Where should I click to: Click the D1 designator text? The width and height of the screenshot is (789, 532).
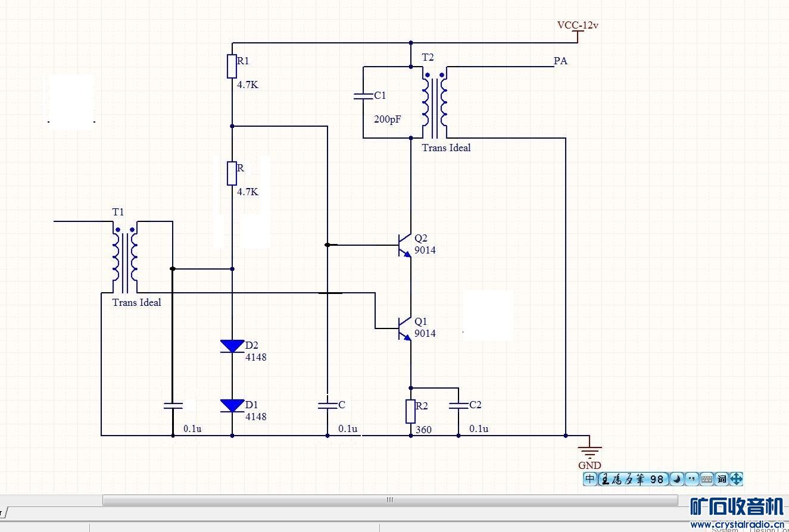tap(252, 405)
